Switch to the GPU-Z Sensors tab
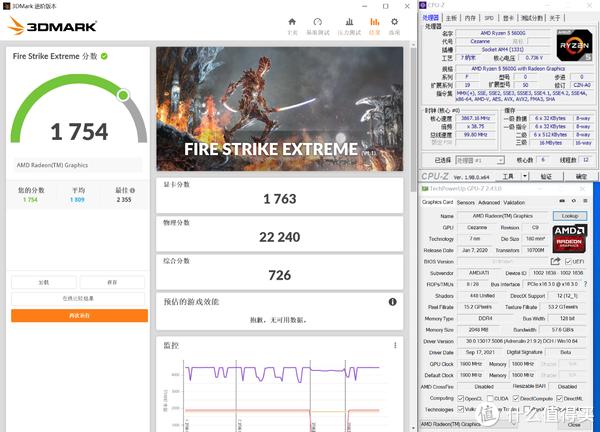The width and height of the screenshot is (600, 432). [466, 202]
